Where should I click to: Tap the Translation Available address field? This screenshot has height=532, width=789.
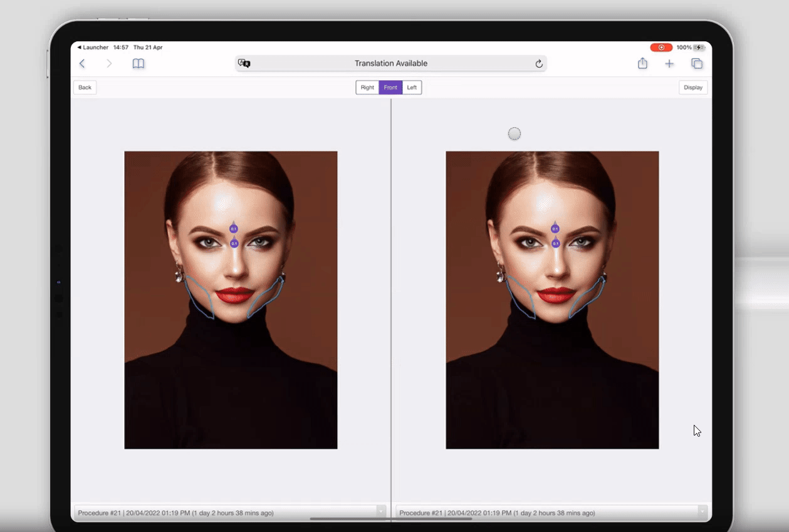pyautogui.click(x=391, y=63)
